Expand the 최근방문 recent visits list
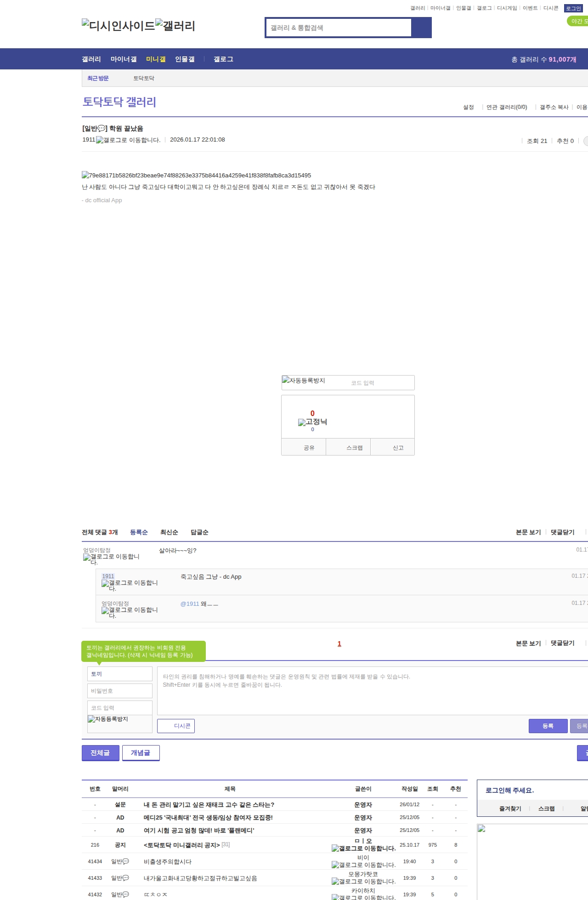Image resolution: width=588 pixels, height=900 pixels. pos(98,78)
